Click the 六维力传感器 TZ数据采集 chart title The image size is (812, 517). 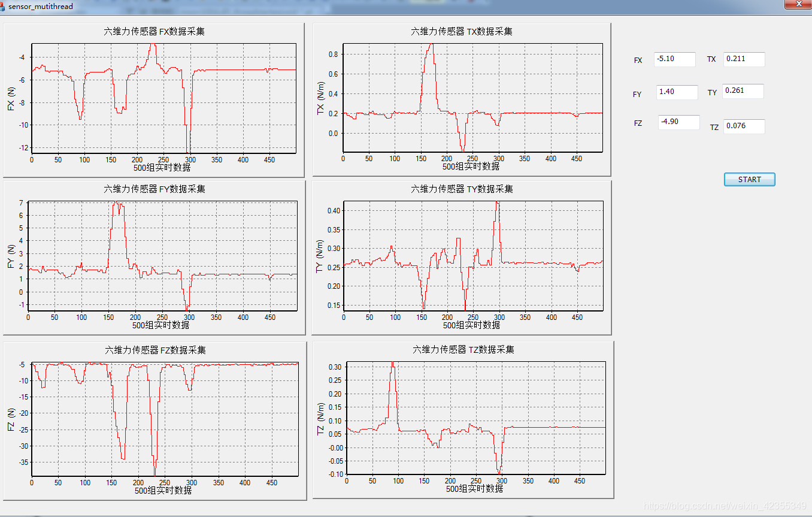tap(463, 349)
